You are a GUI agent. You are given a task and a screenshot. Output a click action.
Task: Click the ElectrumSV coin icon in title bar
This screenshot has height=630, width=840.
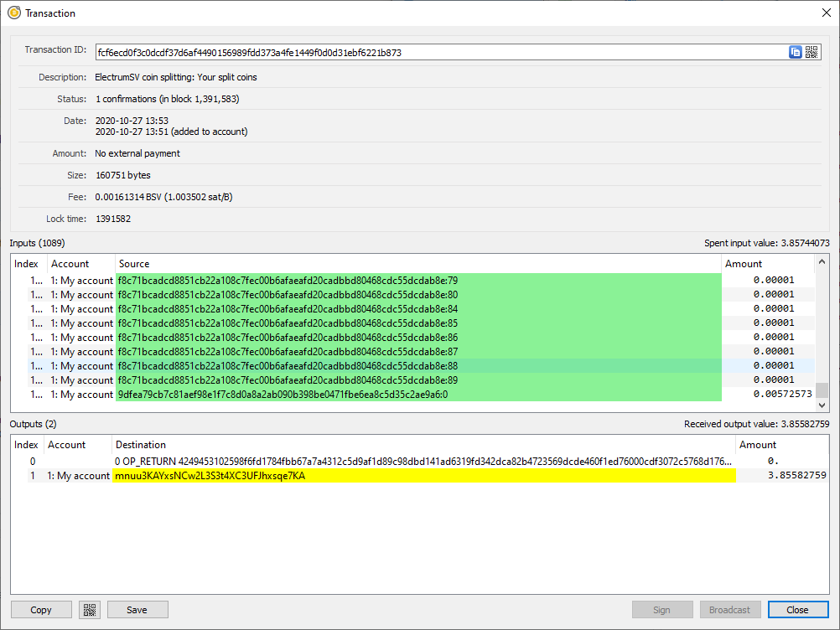(13, 13)
